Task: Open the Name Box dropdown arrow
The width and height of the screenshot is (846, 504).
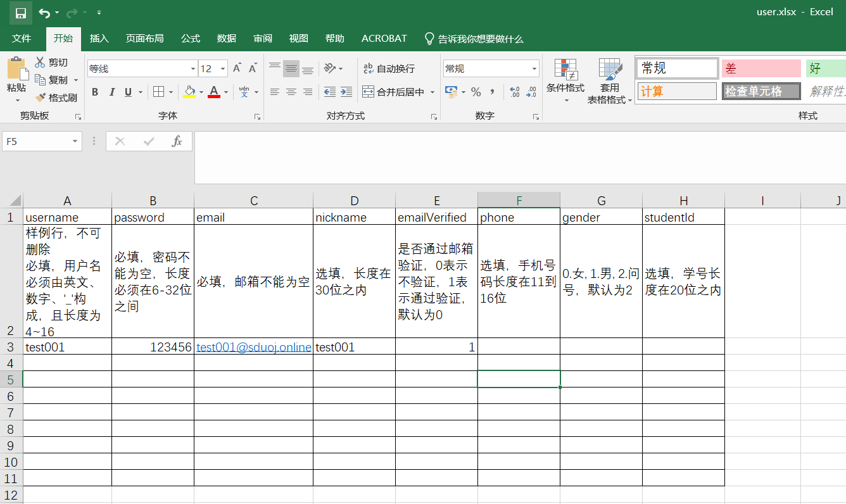Action: pos(75,141)
